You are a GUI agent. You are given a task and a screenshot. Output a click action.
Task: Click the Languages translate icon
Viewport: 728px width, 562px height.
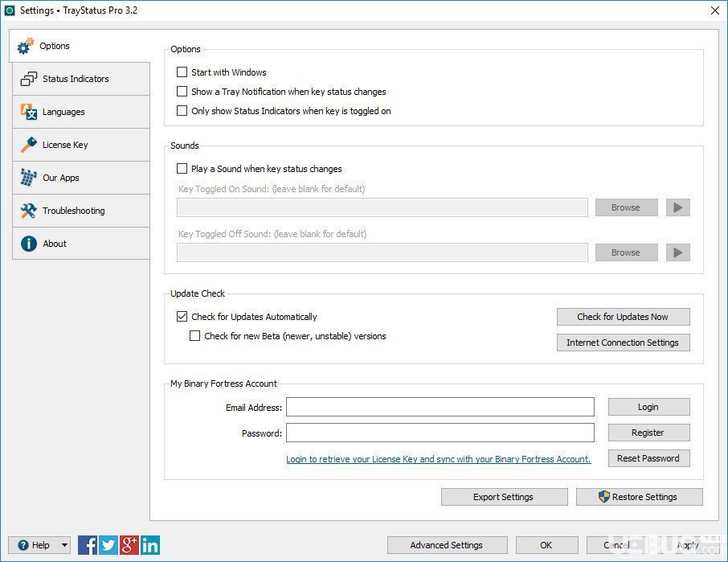29,112
